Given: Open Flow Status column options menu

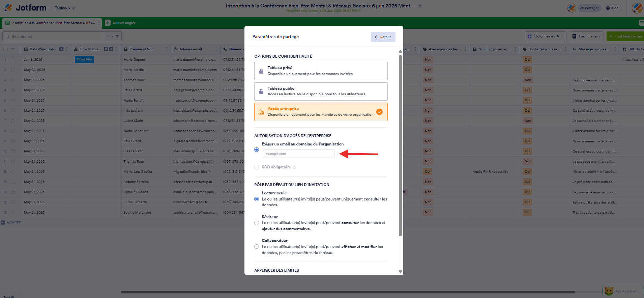Looking at the screenshot, I should (116, 49).
